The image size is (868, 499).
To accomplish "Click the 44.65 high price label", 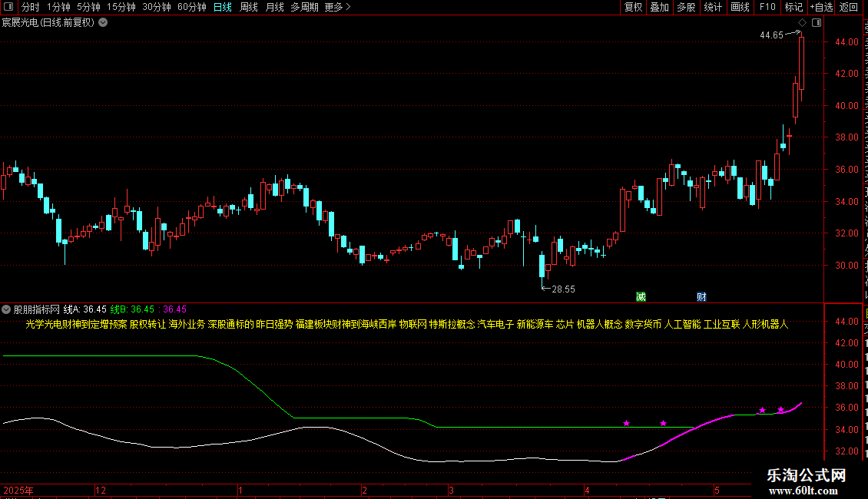I will (x=772, y=35).
